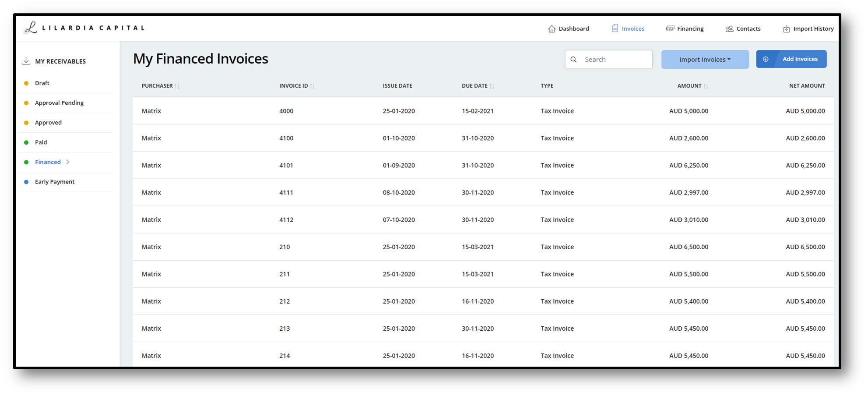Click Matrix purchaser in invoice 4000 row

151,111
